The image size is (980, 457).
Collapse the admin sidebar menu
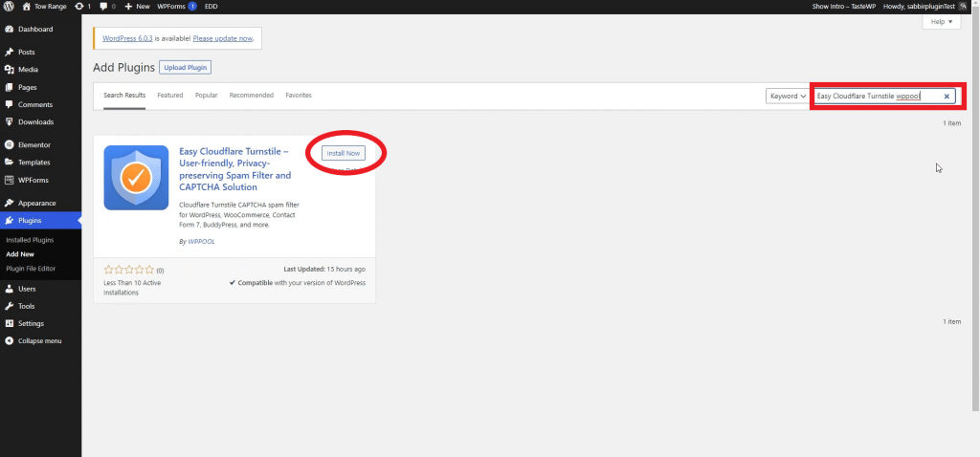[x=40, y=341]
